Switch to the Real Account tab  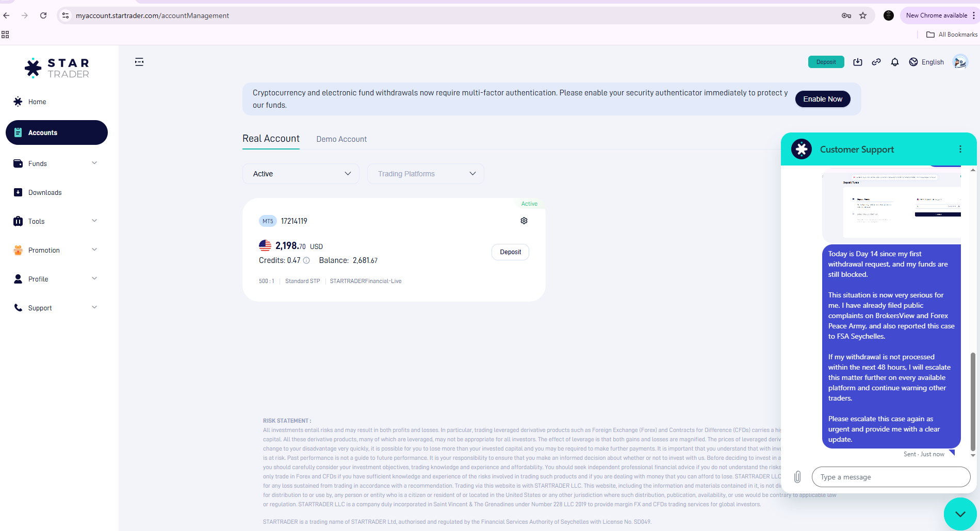(x=271, y=139)
